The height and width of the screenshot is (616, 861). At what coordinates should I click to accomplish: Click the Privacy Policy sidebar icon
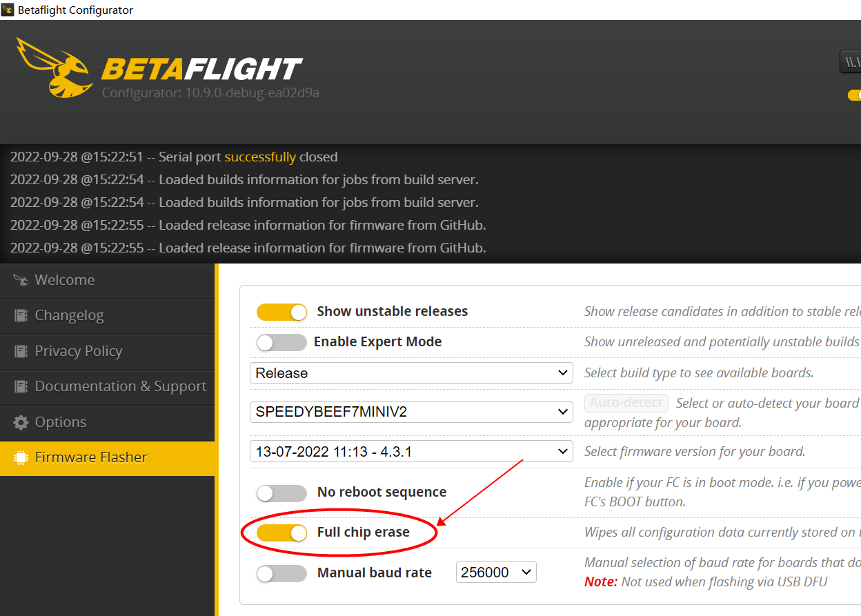coord(21,351)
